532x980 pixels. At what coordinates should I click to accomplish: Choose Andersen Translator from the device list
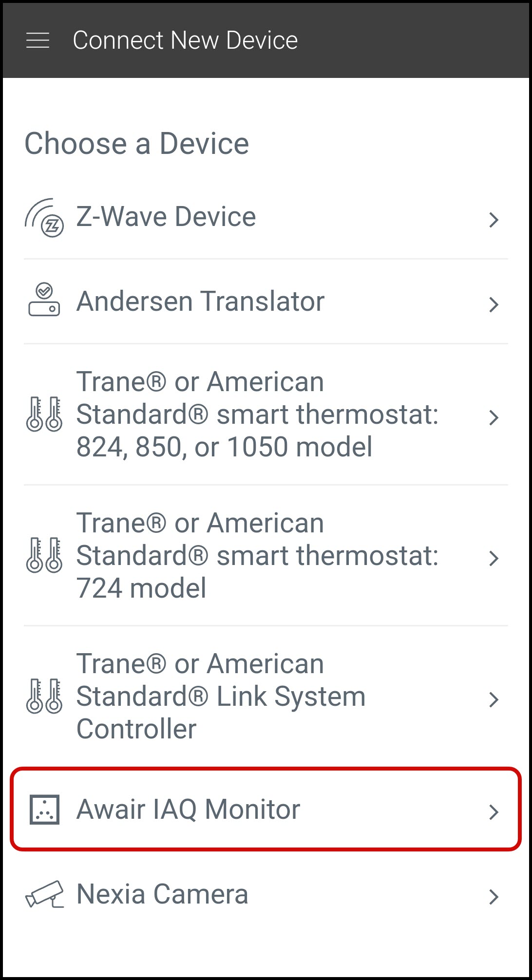[200, 302]
